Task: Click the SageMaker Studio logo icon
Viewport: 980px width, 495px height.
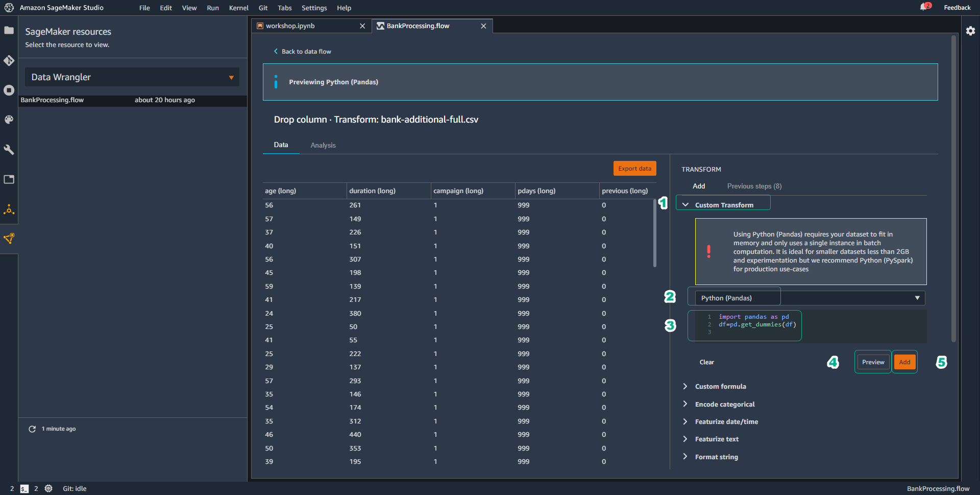Action: 9,8
